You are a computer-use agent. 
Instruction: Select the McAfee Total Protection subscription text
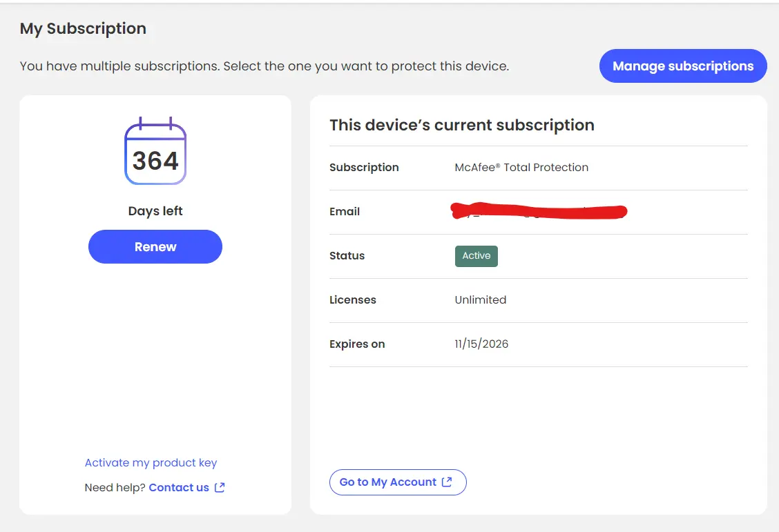pos(521,167)
